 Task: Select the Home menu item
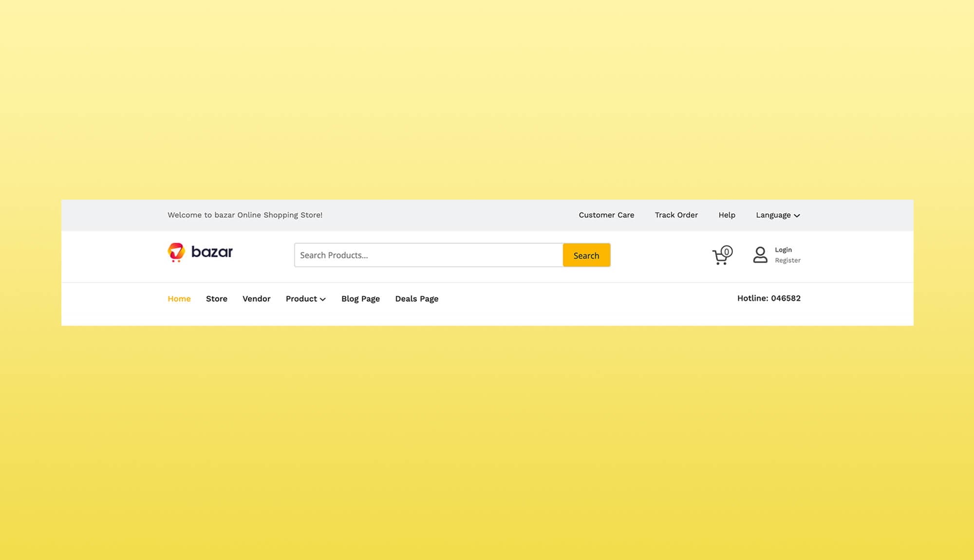coord(179,299)
